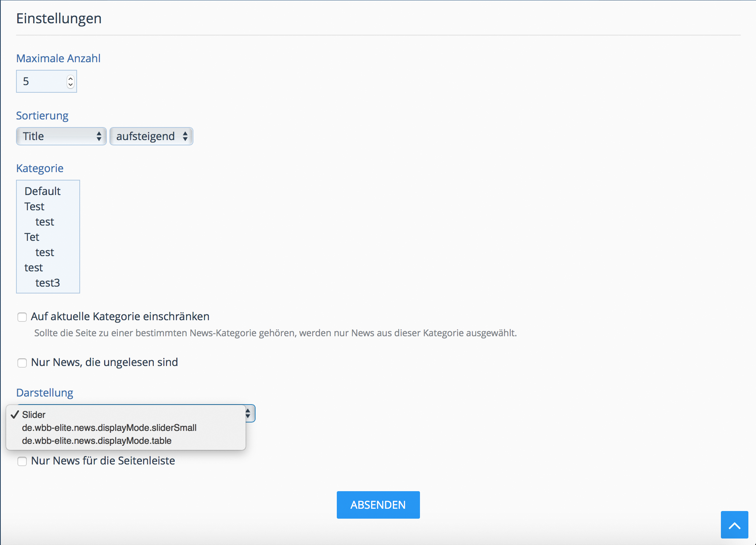The height and width of the screenshot is (545, 756).
Task: Select the test3 subcategory
Action: click(x=48, y=283)
